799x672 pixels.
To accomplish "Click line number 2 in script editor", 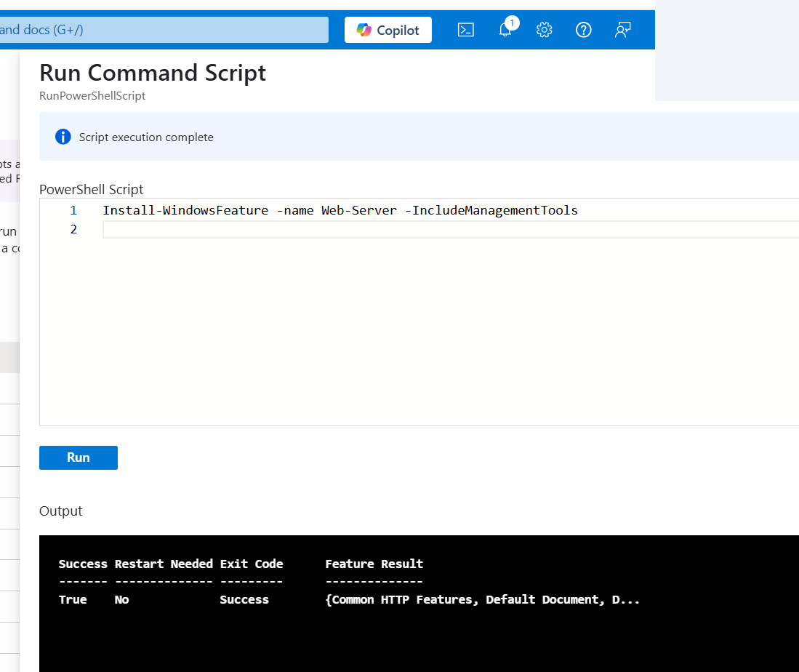I will click(73, 229).
